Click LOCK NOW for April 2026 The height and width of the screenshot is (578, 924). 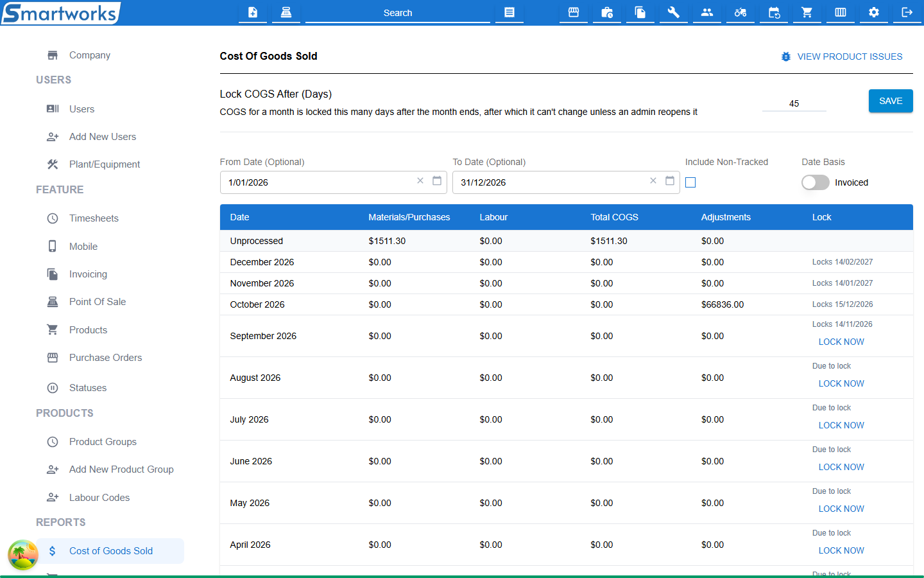(x=841, y=550)
